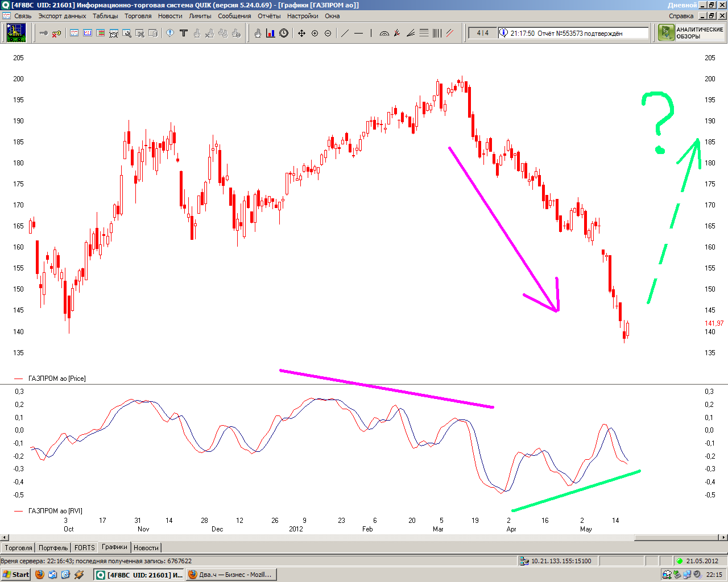Open the Отчёты menu

269,16
